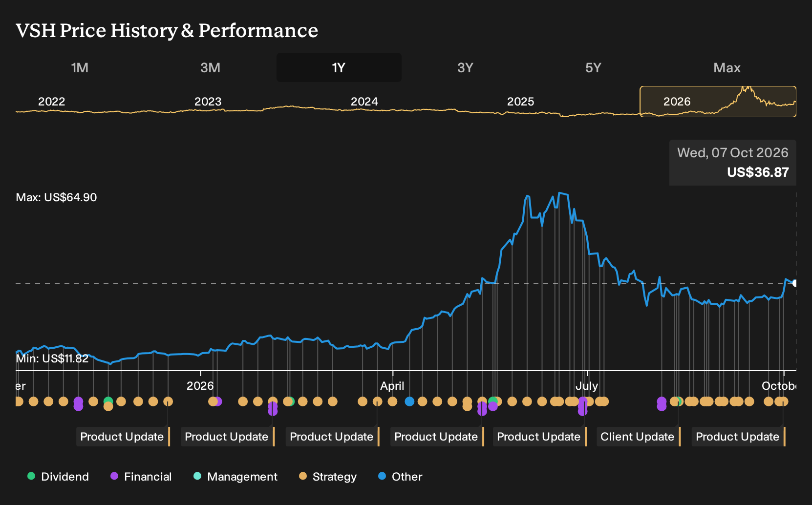
Task: Click the April axis label
Action: pos(392,386)
